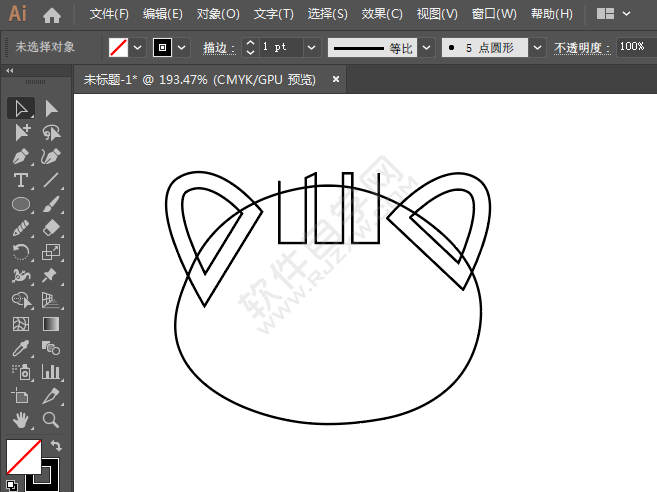This screenshot has height=492, width=657.
Task: Swap fill and stroke colors
Action: click(56, 446)
